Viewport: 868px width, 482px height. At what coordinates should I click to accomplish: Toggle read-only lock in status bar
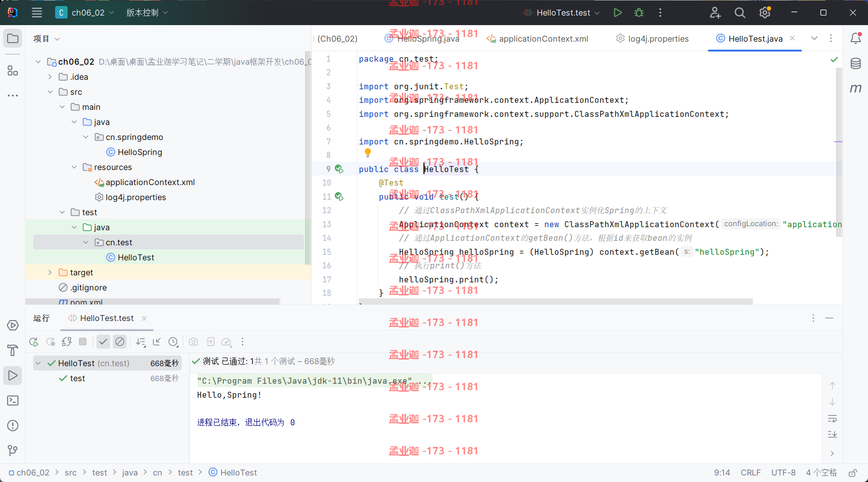point(852,473)
